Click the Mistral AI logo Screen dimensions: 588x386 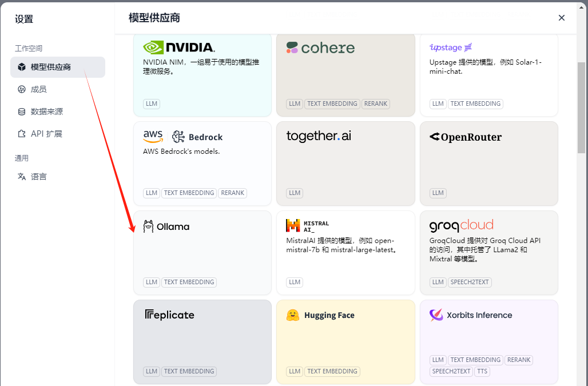tap(308, 226)
